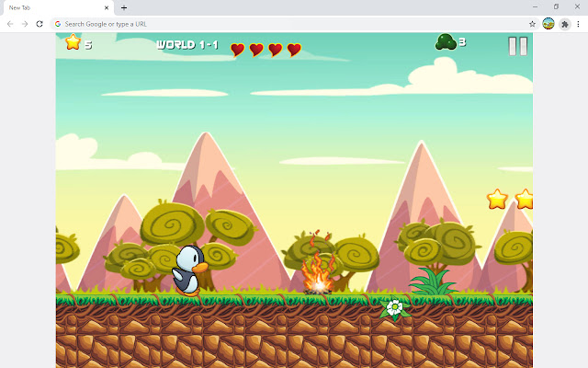The height and width of the screenshot is (368, 588).
Task: Select the New Tab browser tab
Action: [58, 8]
